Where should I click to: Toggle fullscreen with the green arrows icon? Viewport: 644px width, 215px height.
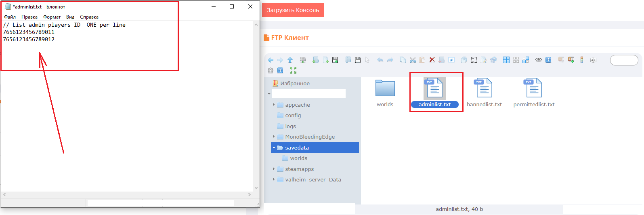click(x=293, y=70)
